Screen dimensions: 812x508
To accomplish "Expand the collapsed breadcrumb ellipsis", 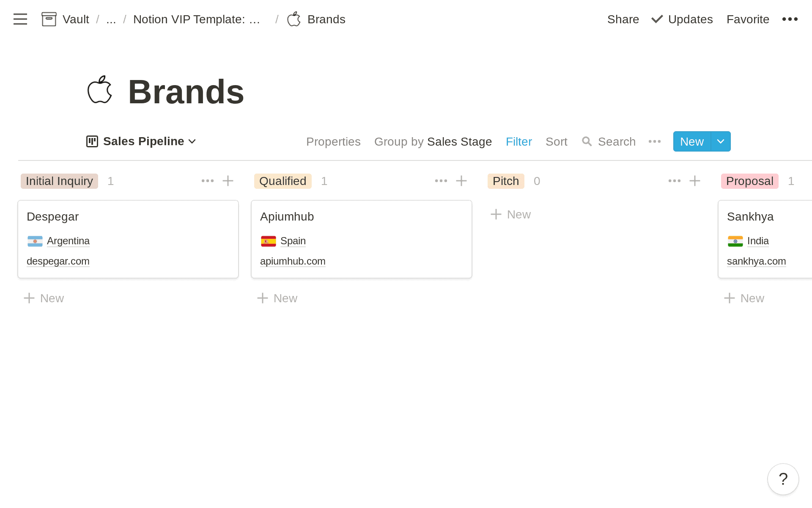I will tap(111, 19).
